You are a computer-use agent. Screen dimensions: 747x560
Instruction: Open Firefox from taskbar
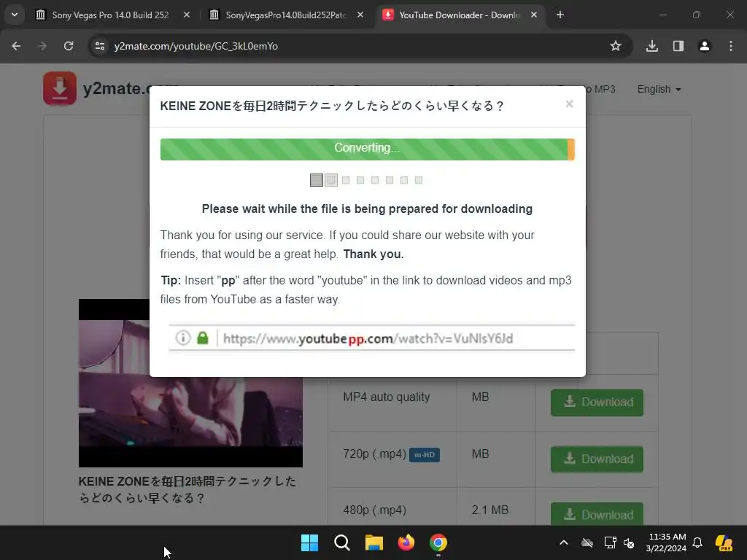pyautogui.click(x=406, y=542)
